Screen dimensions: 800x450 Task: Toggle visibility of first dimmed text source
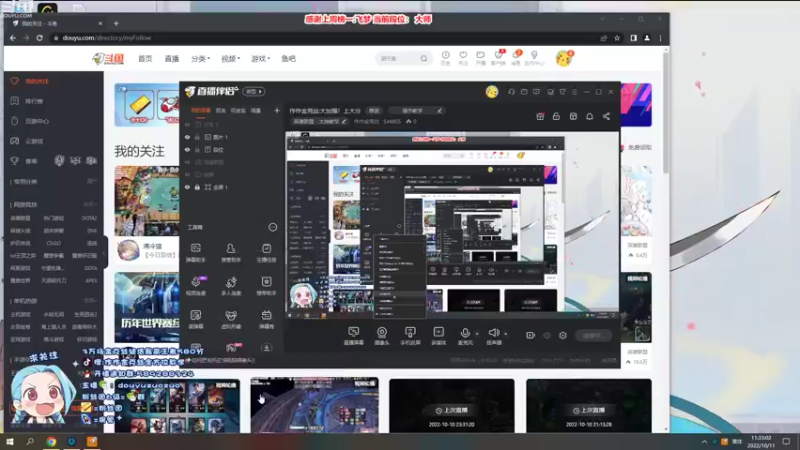tap(187, 124)
